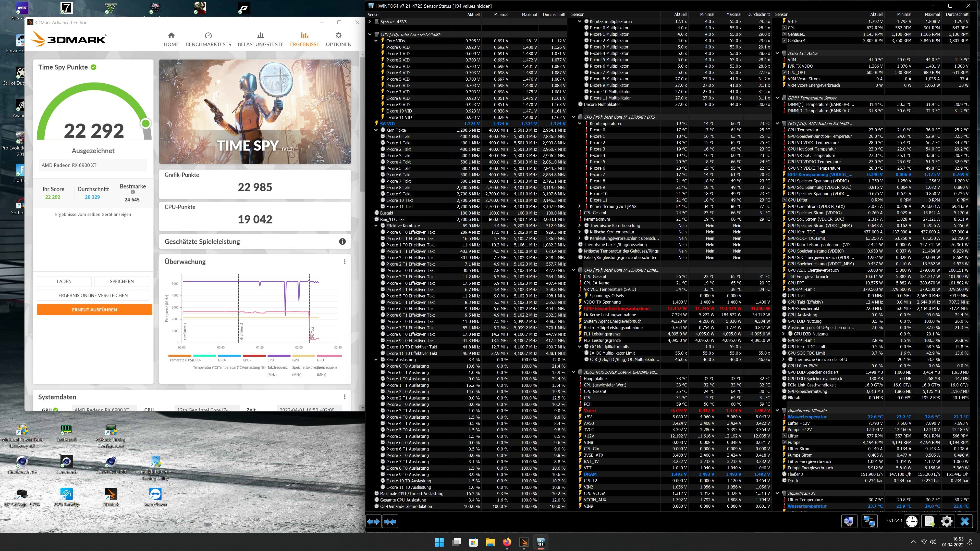Select the DRAM voltage sensor row
The image size is (980, 551).
coord(672,474)
